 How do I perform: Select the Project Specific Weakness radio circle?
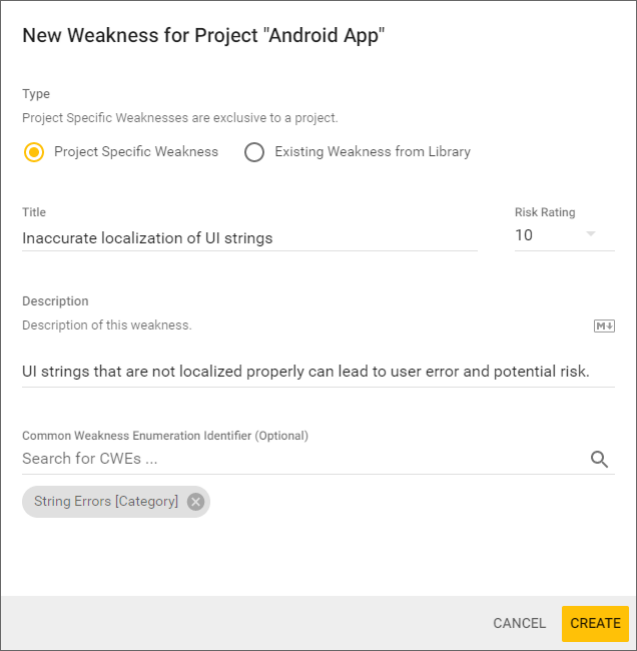pos(35,152)
